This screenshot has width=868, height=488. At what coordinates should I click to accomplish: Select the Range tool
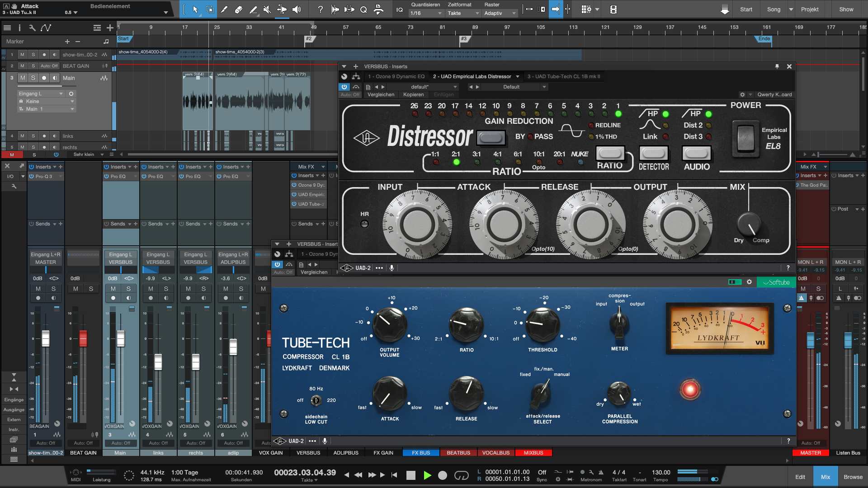click(210, 9)
